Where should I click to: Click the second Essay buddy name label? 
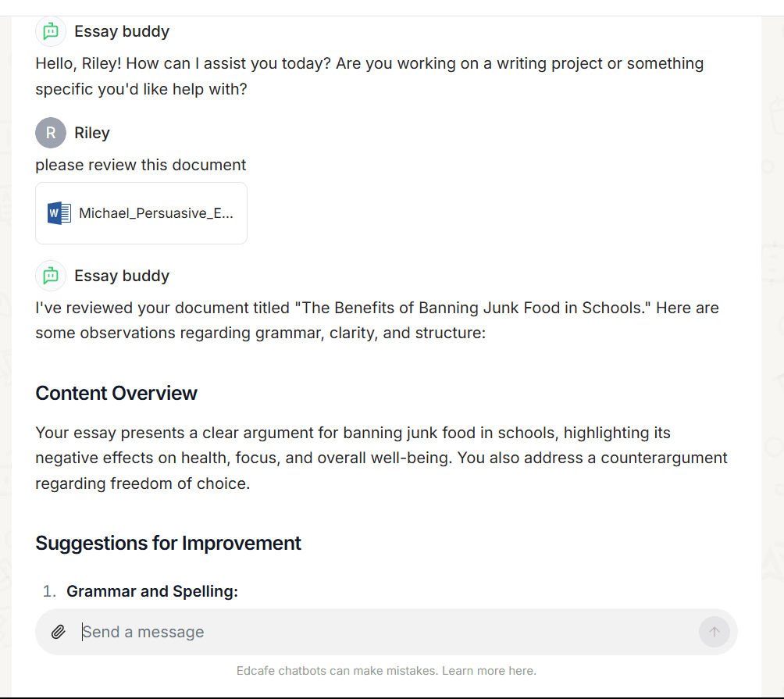tap(122, 276)
